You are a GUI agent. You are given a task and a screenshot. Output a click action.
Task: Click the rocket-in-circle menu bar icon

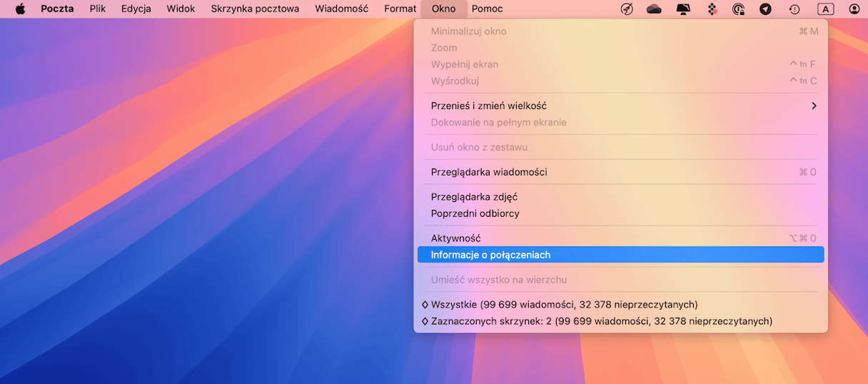(627, 9)
